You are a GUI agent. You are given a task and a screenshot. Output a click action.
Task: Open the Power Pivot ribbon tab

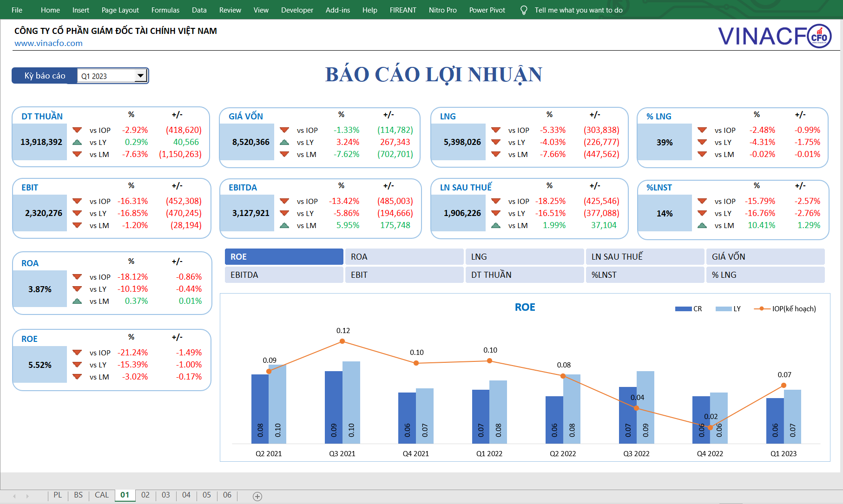(487, 10)
